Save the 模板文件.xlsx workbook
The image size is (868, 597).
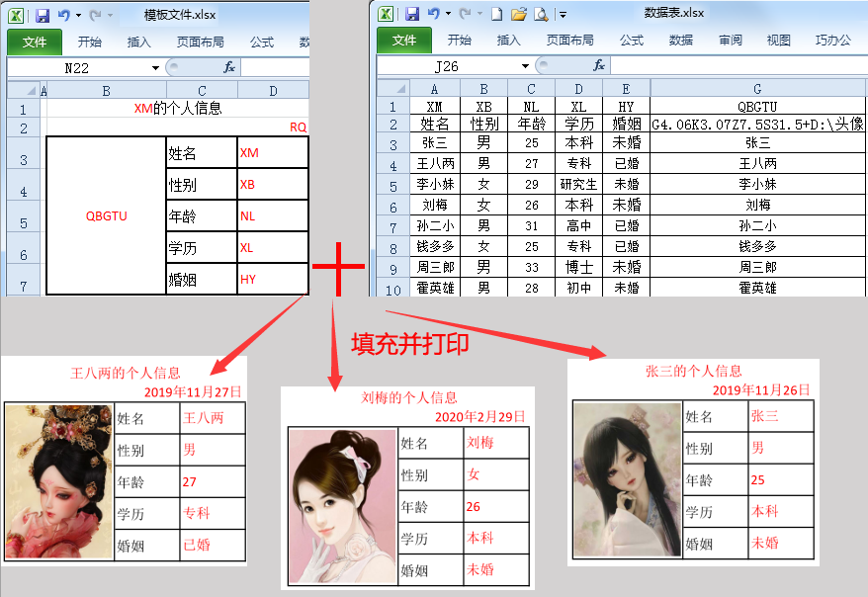[43, 16]
